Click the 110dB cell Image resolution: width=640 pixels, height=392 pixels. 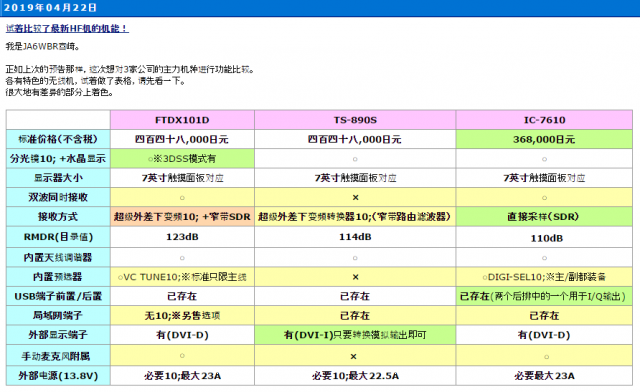point(544,238)
